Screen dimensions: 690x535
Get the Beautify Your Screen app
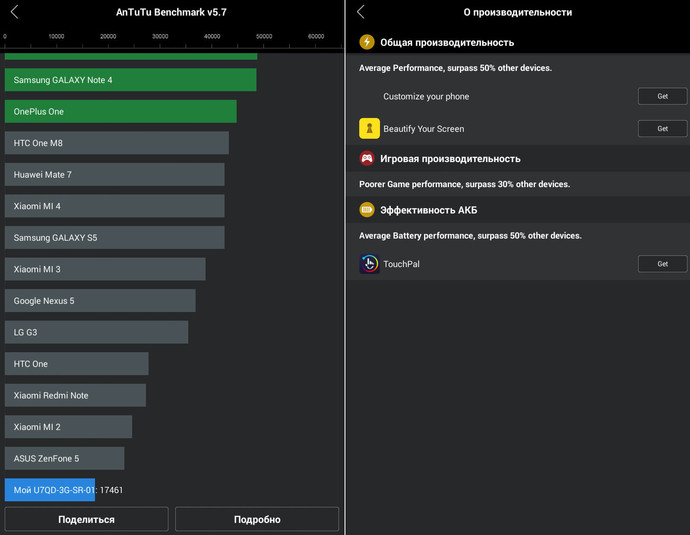point(662,128)
